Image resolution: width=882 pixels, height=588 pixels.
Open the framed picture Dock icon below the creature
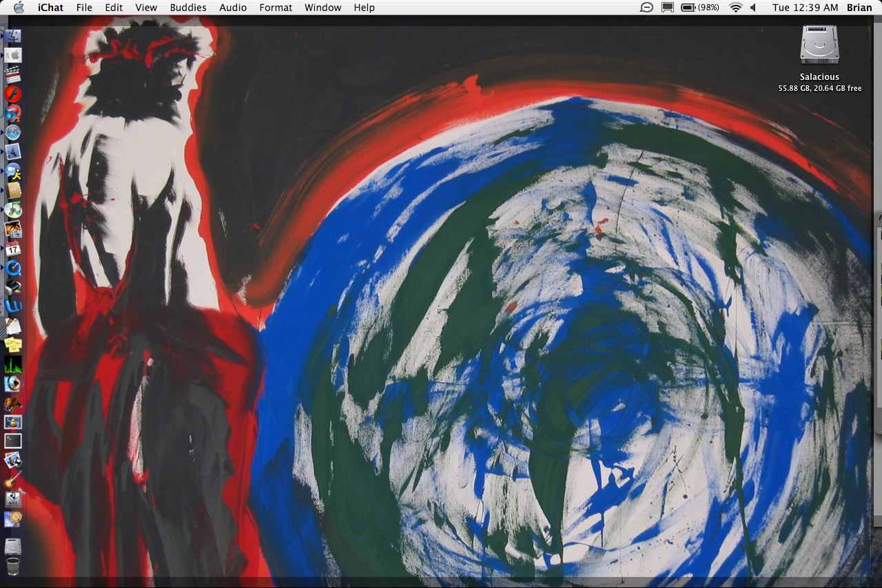[13, 422]
